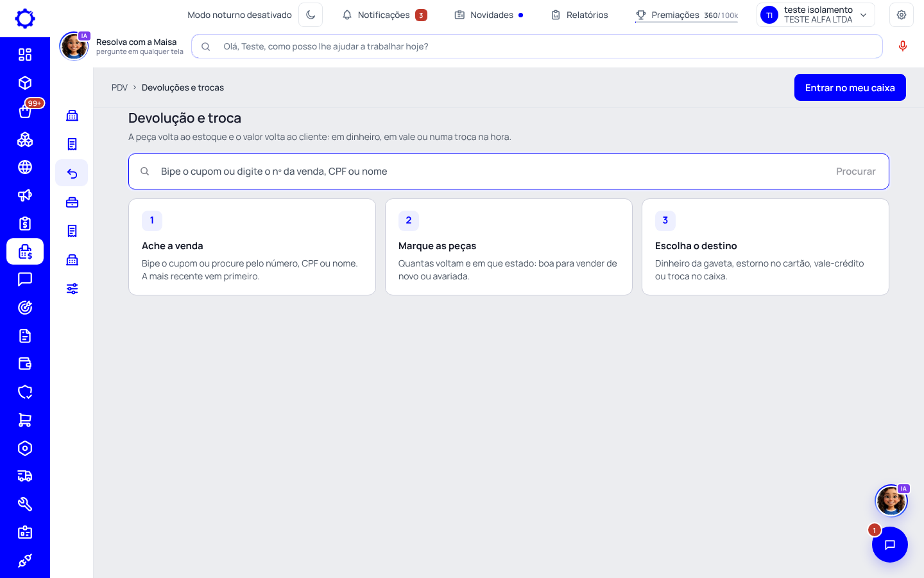
Task: Open the Relatórios menu item
Action: (579, 15)
